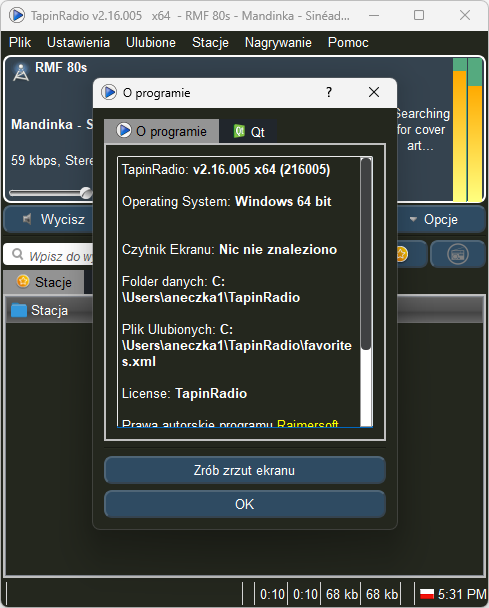Click the antenna station icon
489x608 pixels.
pyautogui.click(x=21, y=72)
